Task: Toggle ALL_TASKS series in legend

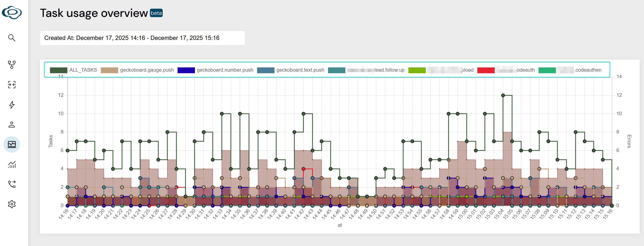Action: (74, 70)
